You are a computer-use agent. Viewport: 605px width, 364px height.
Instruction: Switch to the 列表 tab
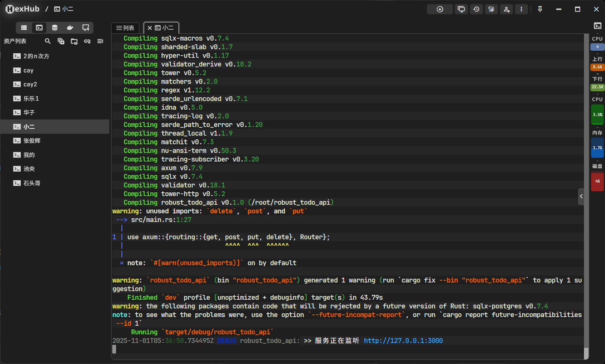pos(125,28)
